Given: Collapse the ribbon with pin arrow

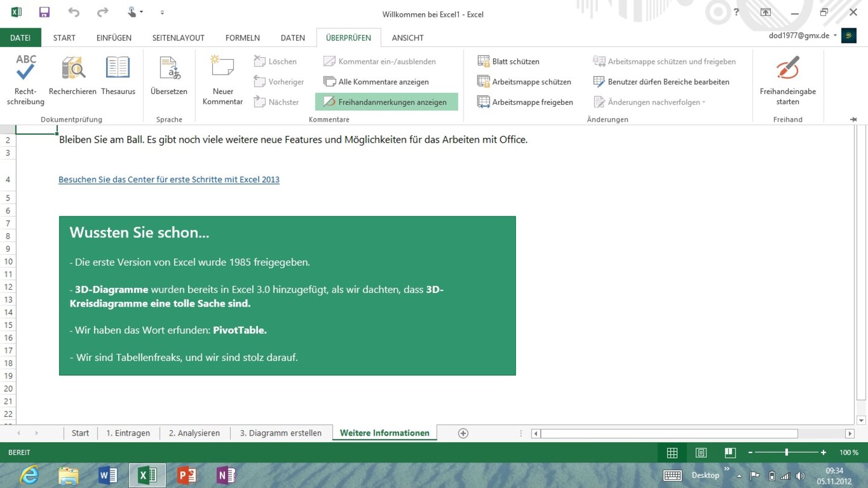Looking at the screenshot, I should [854, 120].
